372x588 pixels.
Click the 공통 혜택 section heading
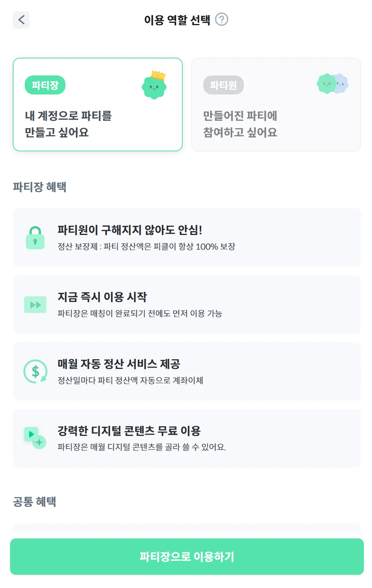click(35, 502)
